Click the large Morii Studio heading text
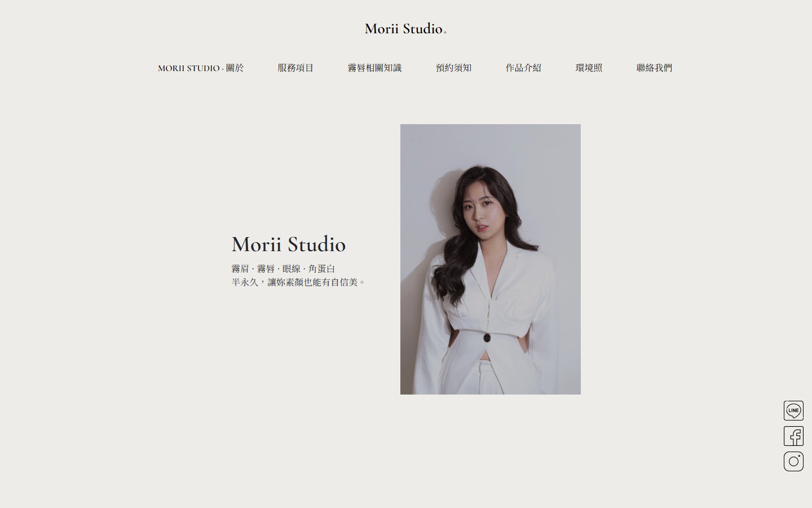812x508 pixels. click(288, 244)
